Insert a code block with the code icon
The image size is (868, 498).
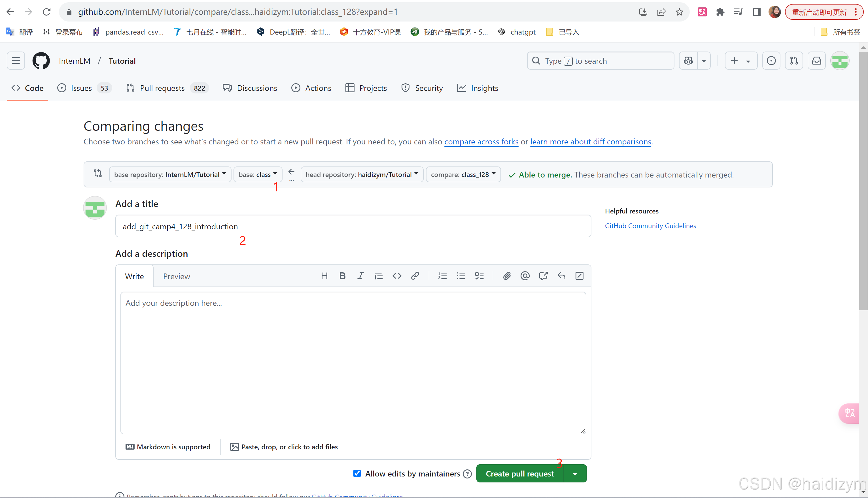(x=397, y=276)
